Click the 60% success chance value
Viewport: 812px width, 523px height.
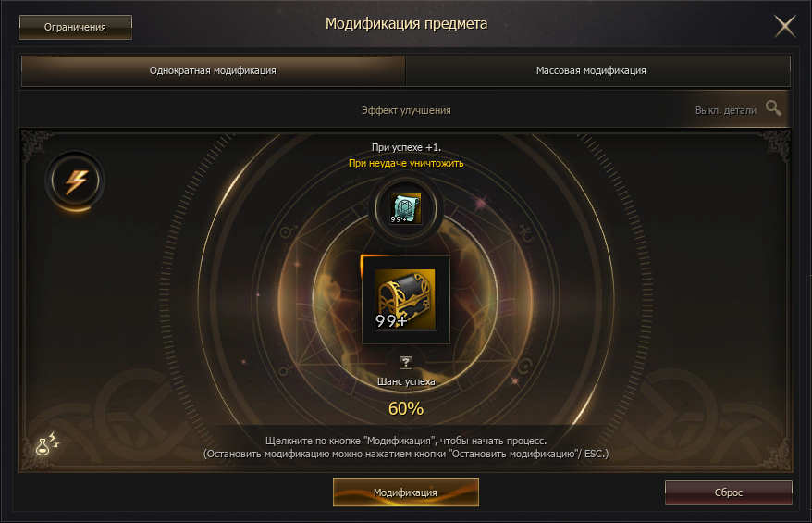tap(406, 409)
